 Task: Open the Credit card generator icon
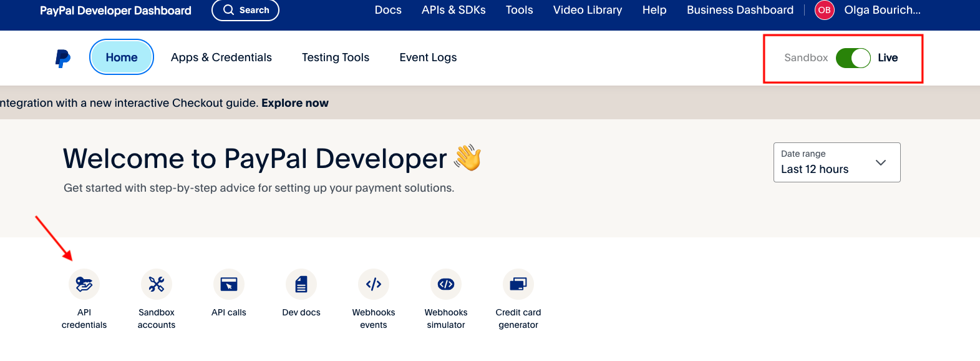(x=518, y=284)
